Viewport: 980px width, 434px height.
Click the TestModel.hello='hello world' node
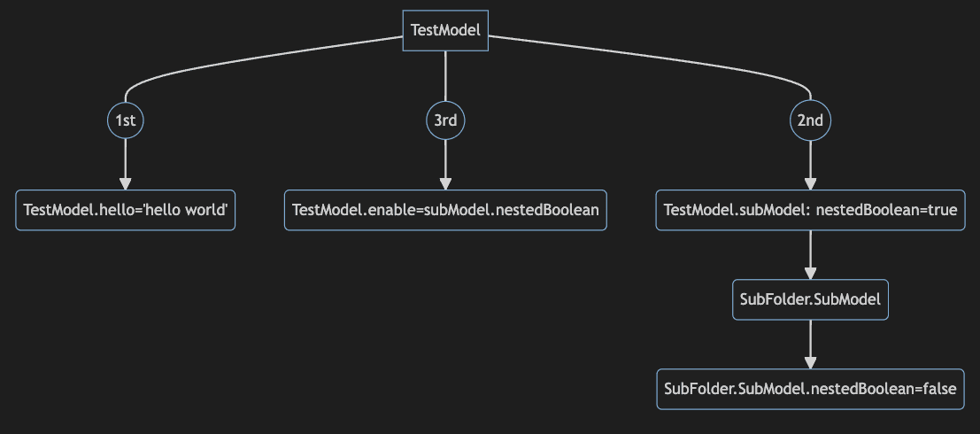(126, 210)
